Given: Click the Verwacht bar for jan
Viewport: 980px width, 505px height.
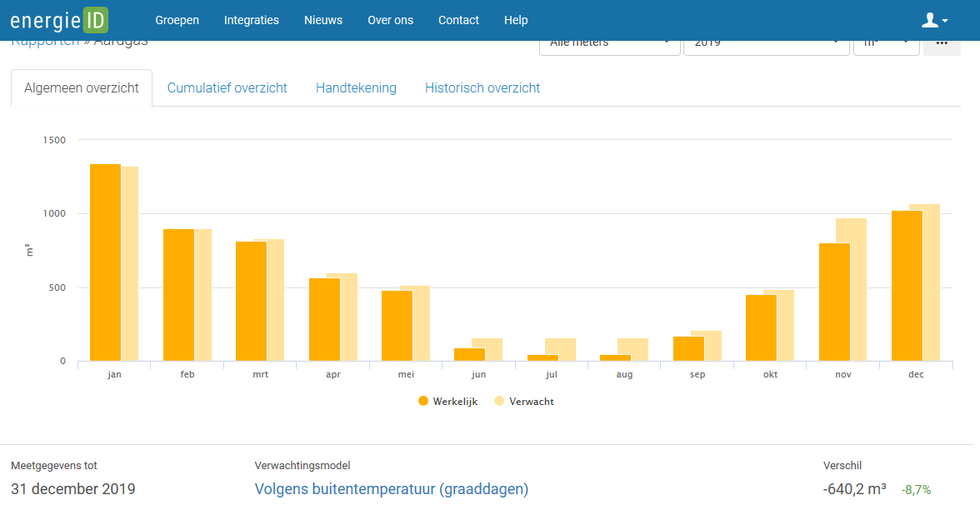Looking at the screenshot, I should tap(130, 263).
